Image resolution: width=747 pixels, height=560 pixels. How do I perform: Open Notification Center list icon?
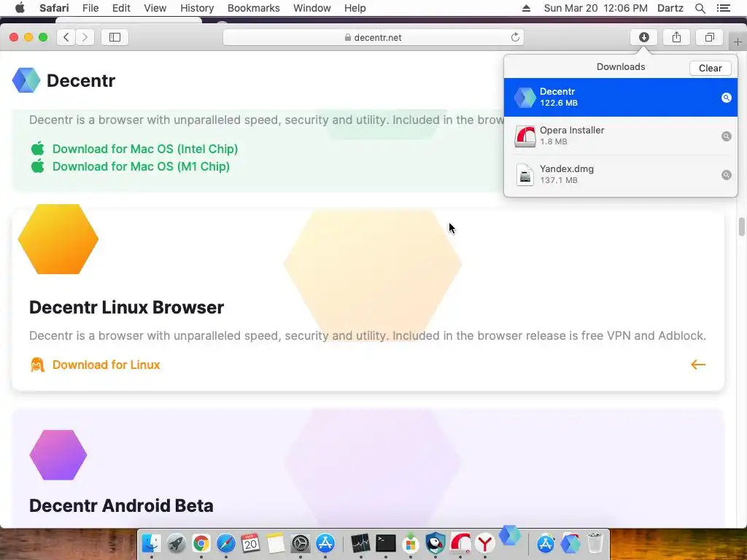pos(723,8)
